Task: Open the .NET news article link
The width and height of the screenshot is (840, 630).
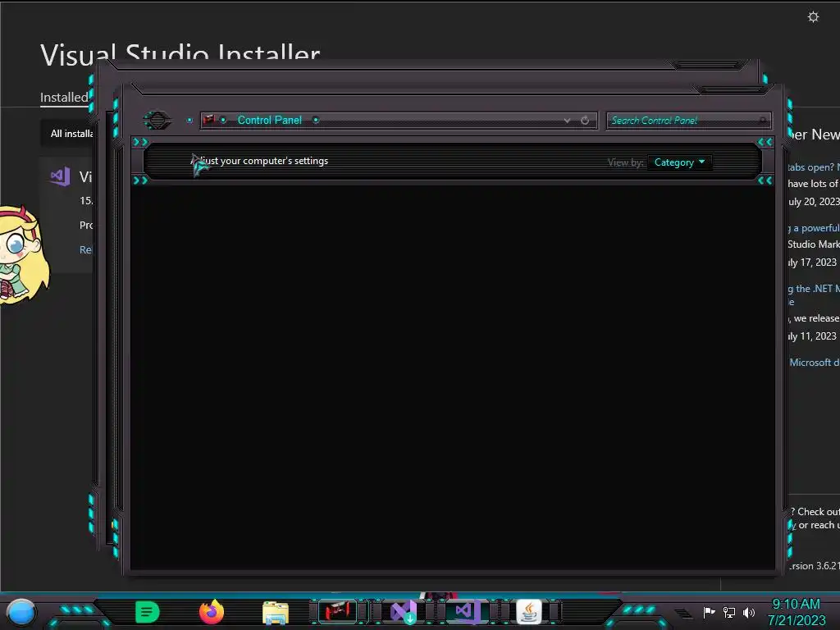Action: (813, 289)
